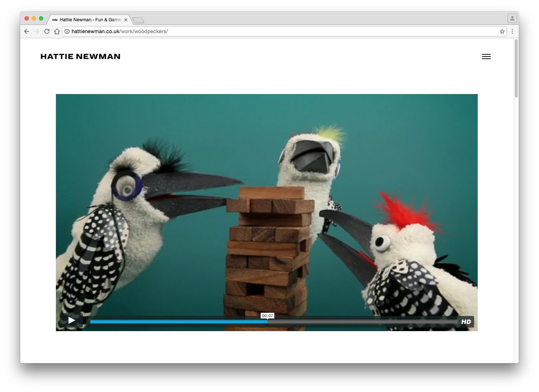Image resolution: width=539 pixels, height=392 pixels.
Task: Click the browser forward arrow
Action: click(x=37, y=31)
